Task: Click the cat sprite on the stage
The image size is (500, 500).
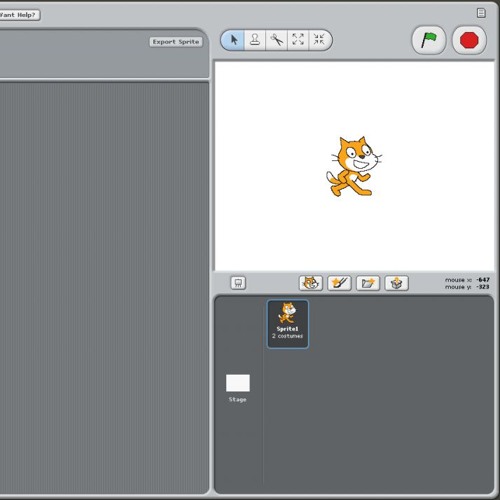Action: (x=353, y=166)
